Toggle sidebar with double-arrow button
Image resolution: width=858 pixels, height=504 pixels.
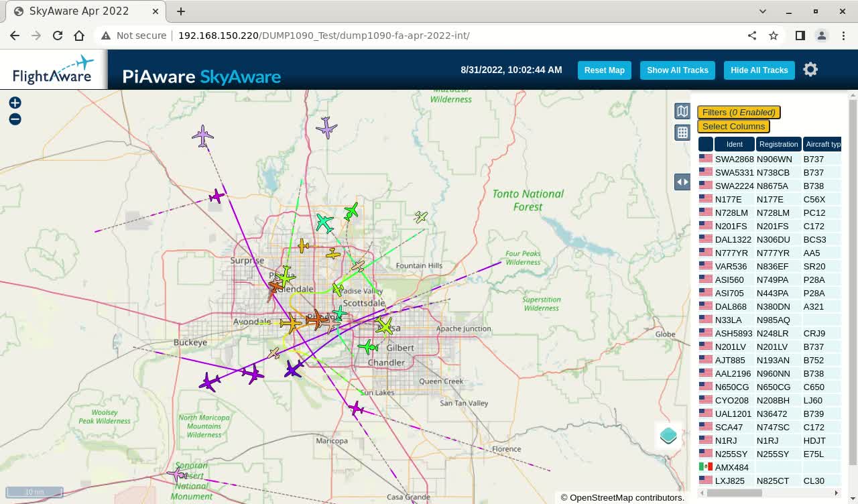tap(682, 182)
